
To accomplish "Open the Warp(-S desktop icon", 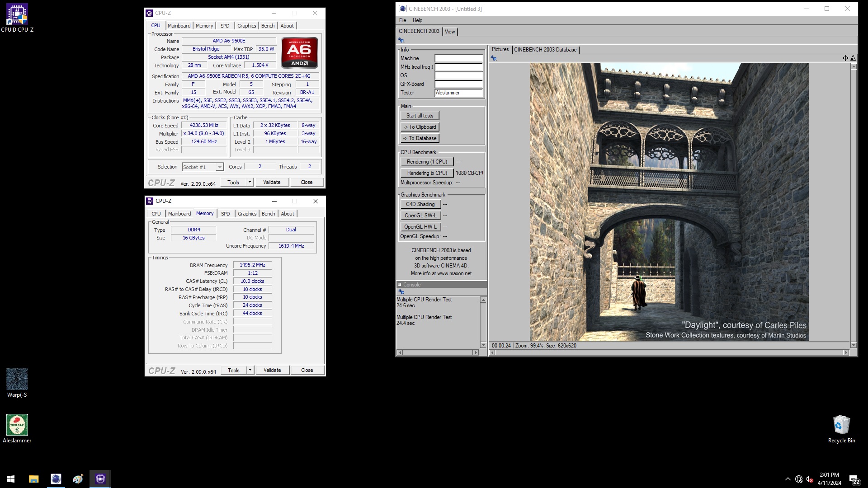I will pyautogui.click(x=17, y=383).
